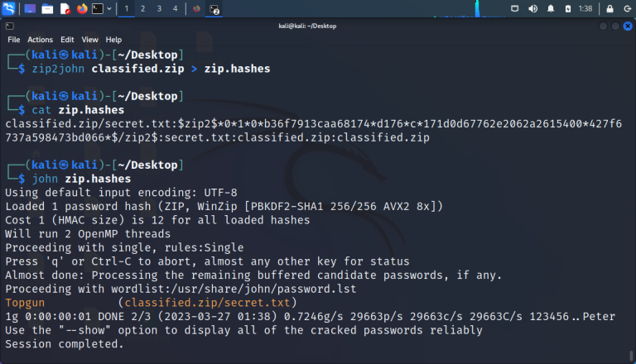Open the file manager launcher

coord(47,8)
